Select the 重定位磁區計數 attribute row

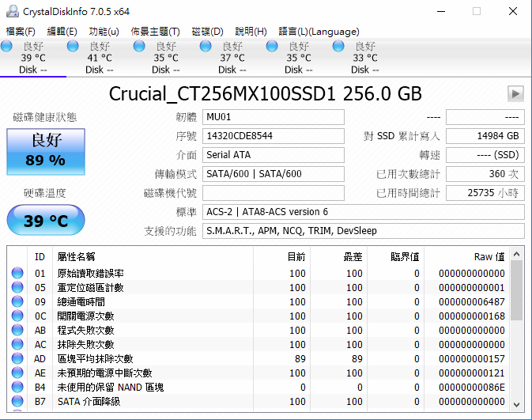[x=258, y=288]
